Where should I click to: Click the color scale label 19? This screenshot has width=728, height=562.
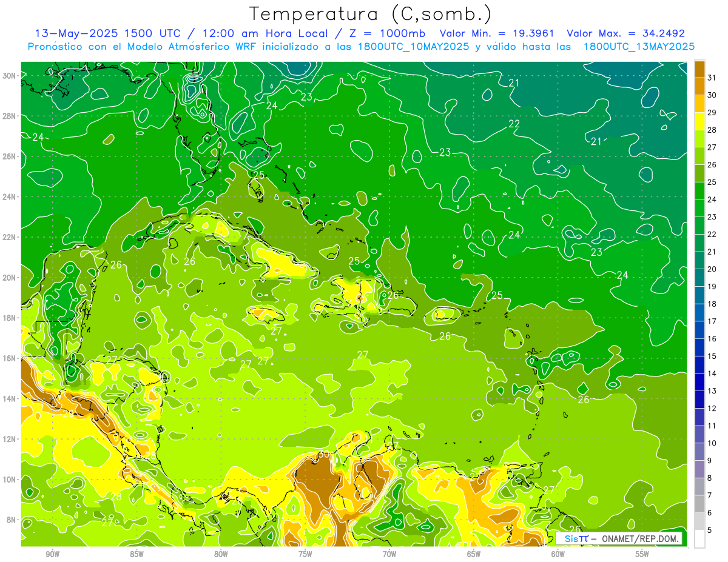point(712,287)
